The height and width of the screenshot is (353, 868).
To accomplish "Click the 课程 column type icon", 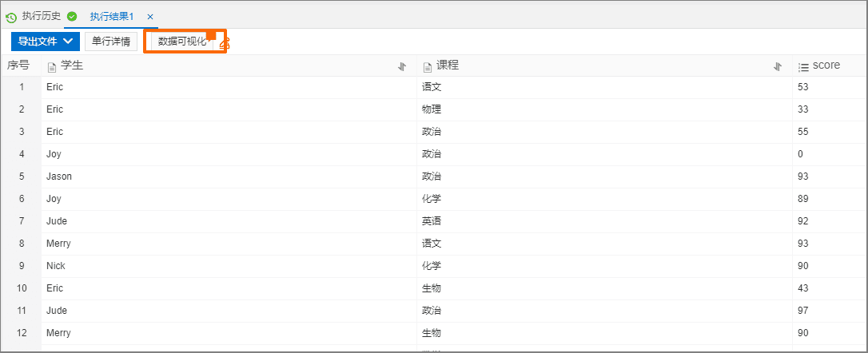I will [428, 67].
